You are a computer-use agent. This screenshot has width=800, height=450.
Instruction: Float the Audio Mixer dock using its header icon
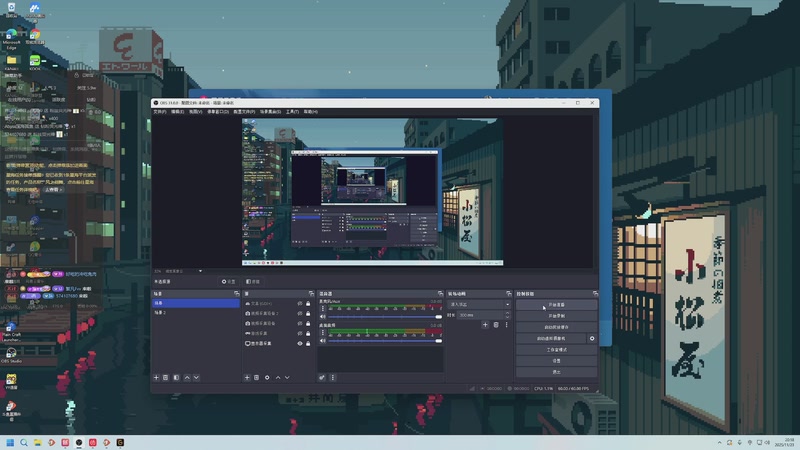tap(440, 294)
